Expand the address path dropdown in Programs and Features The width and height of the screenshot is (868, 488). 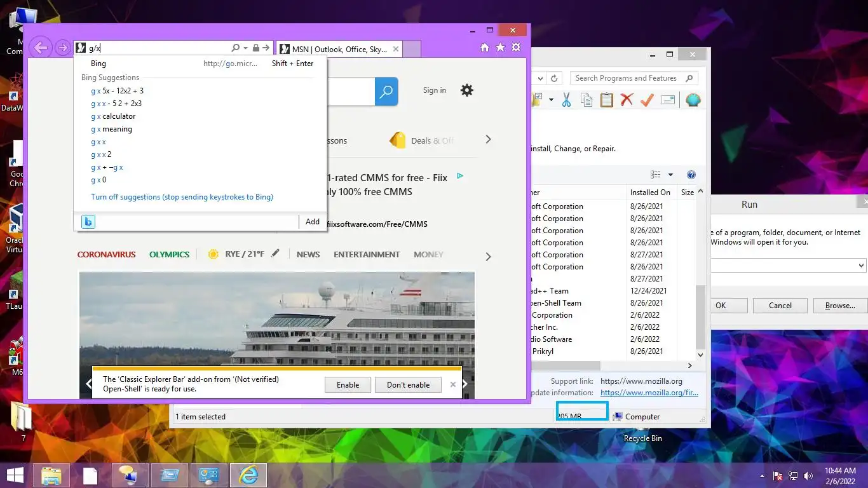540,78
